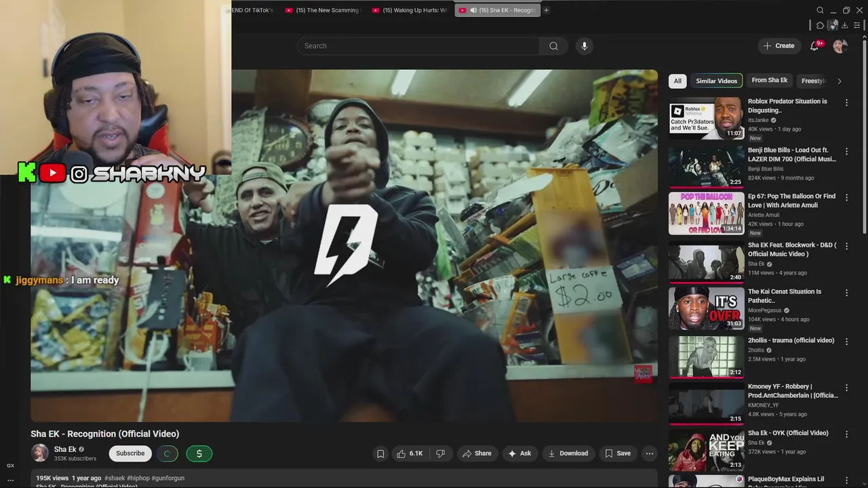This screenshot has height=488, width=868.
Task: Open options for Pop The Balloon video
Action: (x=846, y=197)
